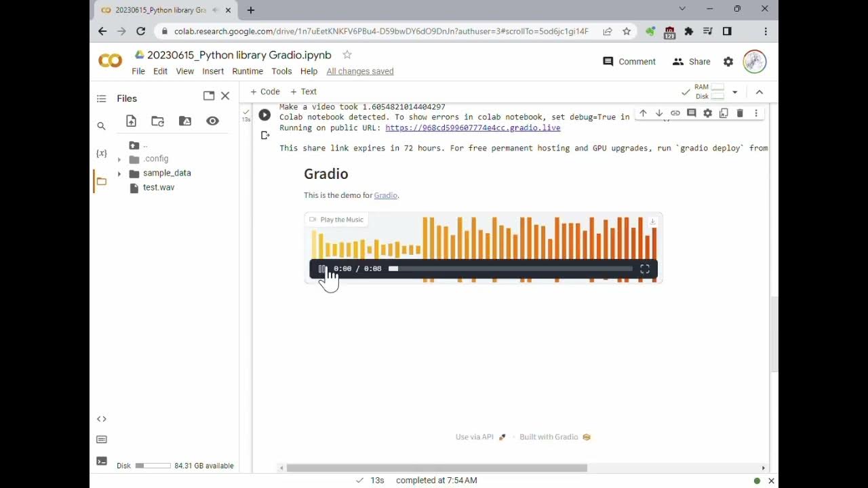Star the notebook
This screenshot has width=868, height=488.
pyautogui.click(x=347, y=55)
